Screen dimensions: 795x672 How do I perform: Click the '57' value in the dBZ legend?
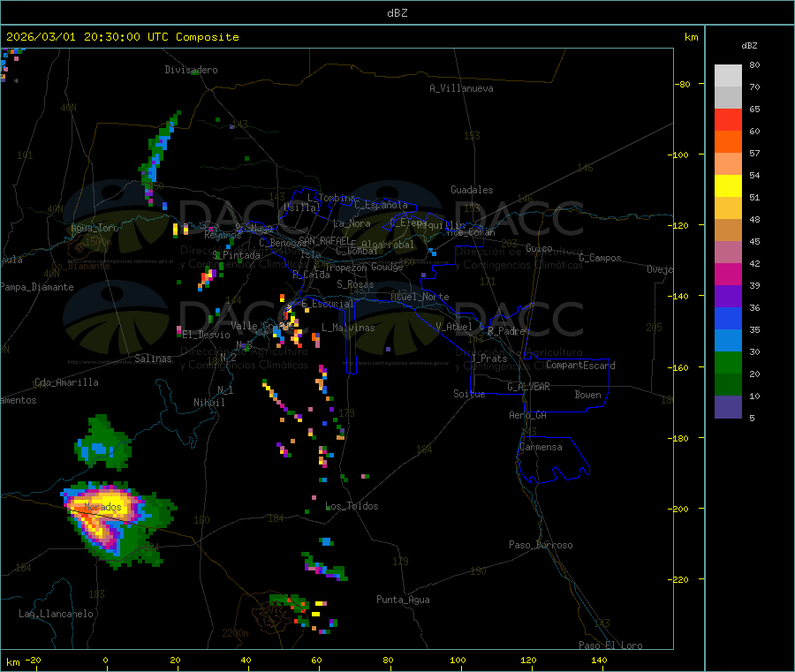tap(754, 153)
